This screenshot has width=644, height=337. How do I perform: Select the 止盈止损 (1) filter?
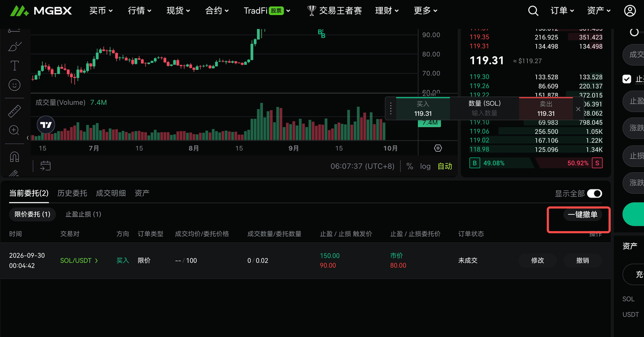[83, 214]
